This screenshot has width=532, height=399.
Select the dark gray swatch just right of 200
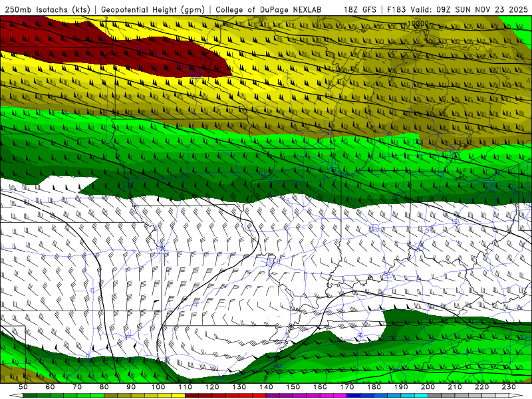pyautogui.click(x=435, y=396)
